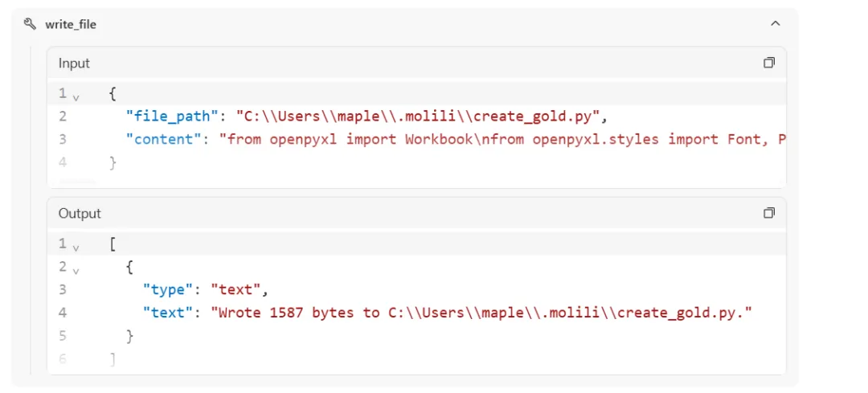Click line number 4 in Output gutter
The width and height of the screenshot is (868, 393).
click(63, 313)
